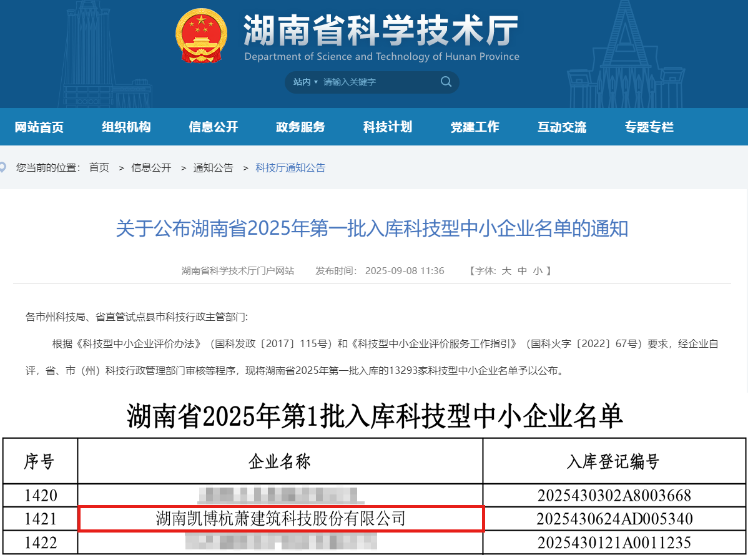Open the 站内 search scope dropdown
The image size is (748, 560).
tap(305, 82)
